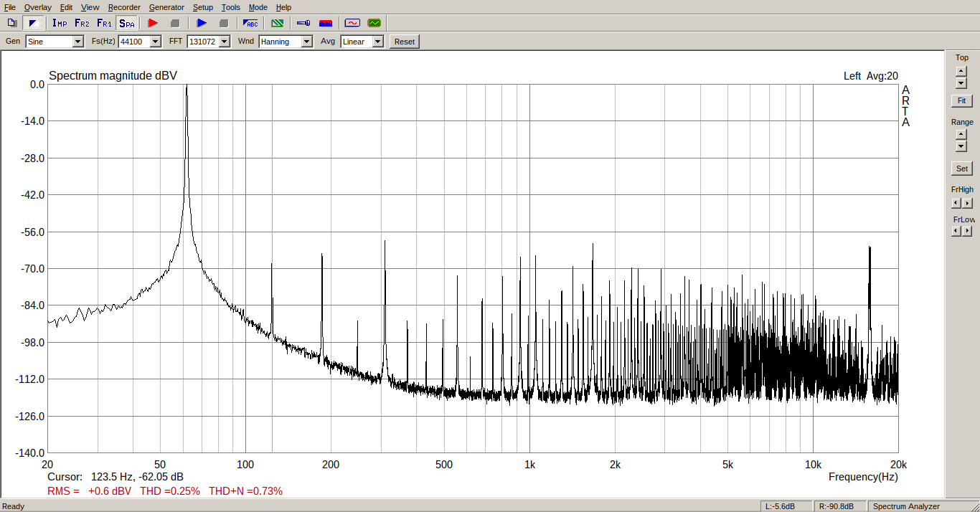Viewport: 980px width, 512px height.
Task: Click the FrHigh right arrow
Action: 968,204
